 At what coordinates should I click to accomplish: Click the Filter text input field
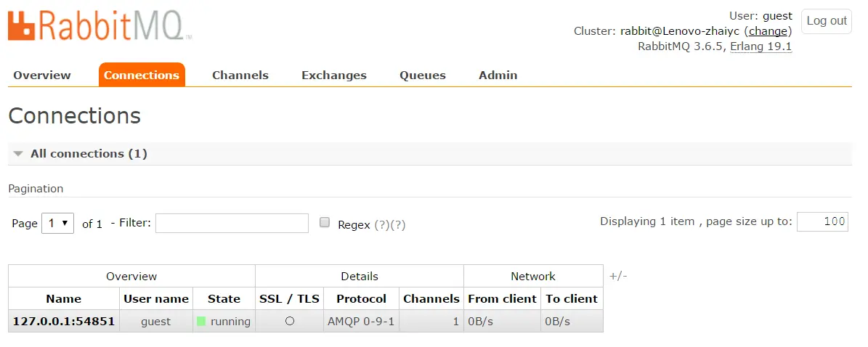(x=232, y=223)
